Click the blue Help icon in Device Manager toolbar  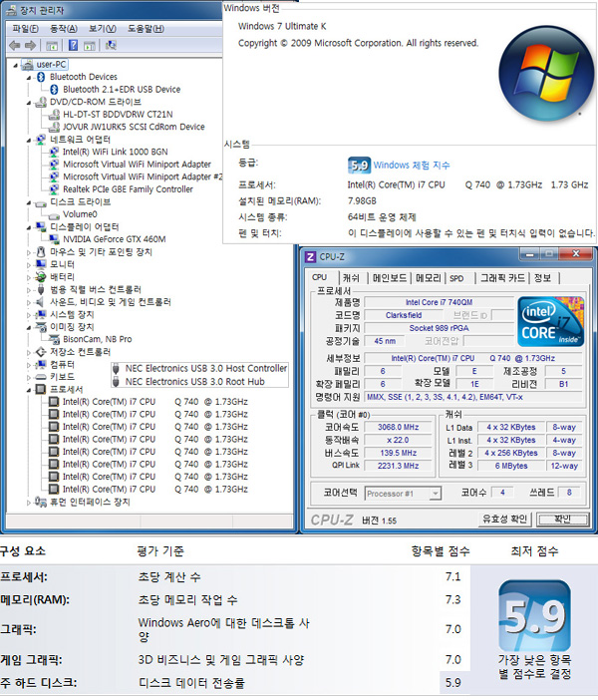point(73,45)
